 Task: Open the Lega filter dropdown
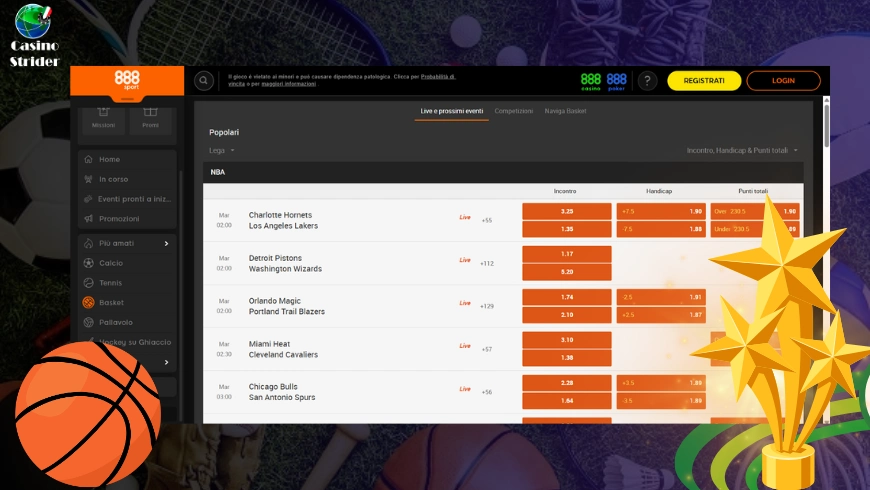pos(221,150)
